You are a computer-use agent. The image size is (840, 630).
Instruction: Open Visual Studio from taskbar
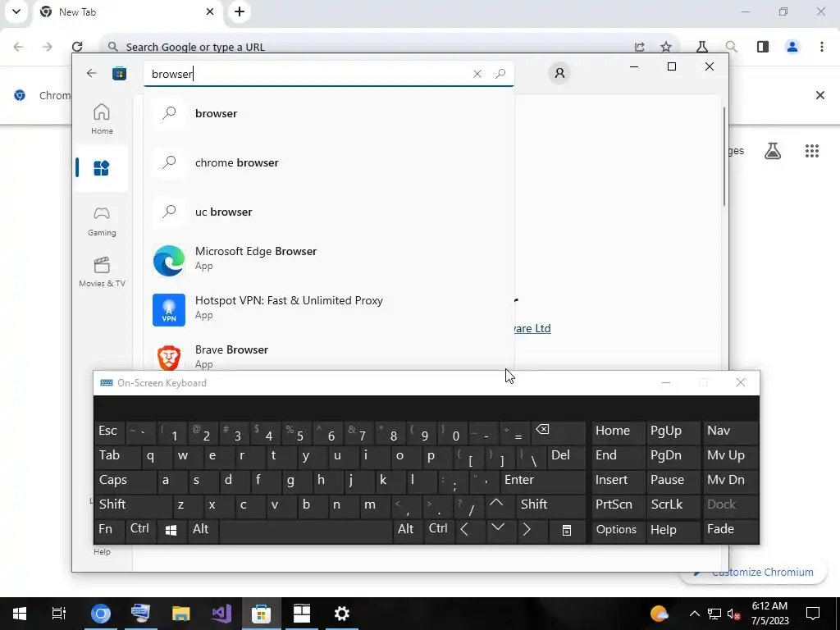[x=221, y=614]
